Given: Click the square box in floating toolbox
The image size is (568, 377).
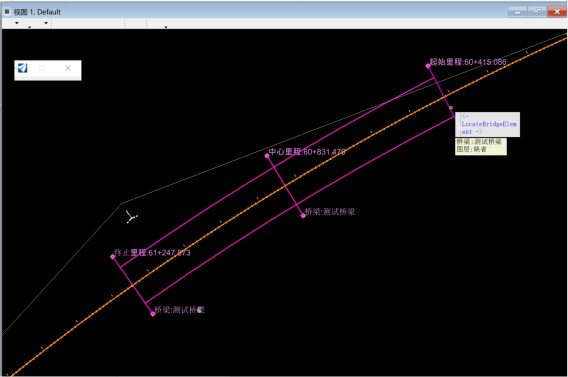Looking at the screenshot, I should [42, 68].
